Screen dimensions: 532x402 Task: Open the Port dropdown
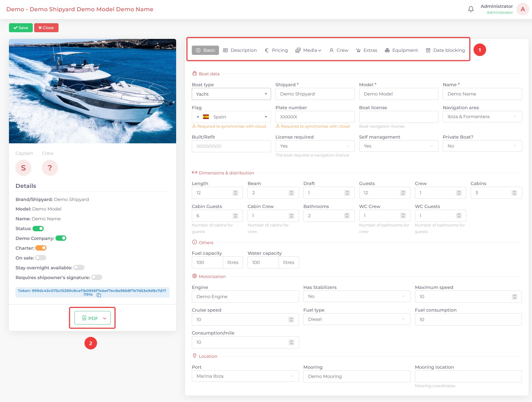245,376
